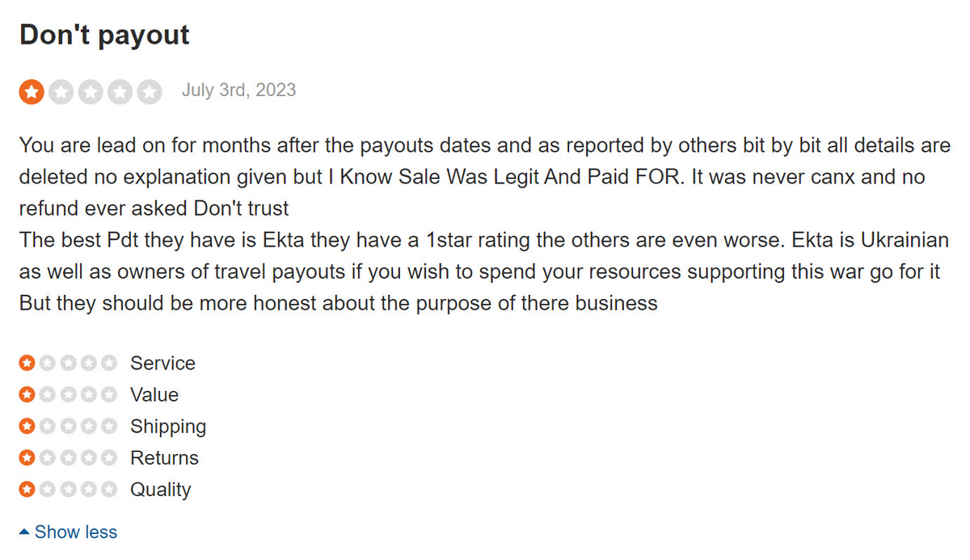Click the Shipping rating label
The height and width of the screenshot is (560, 970).
(168, 427)
